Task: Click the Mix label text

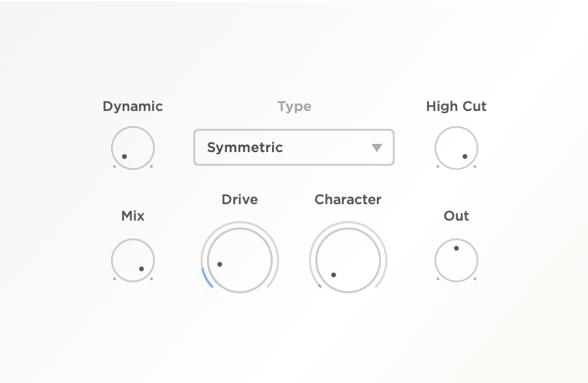Action: click(133, 216)
